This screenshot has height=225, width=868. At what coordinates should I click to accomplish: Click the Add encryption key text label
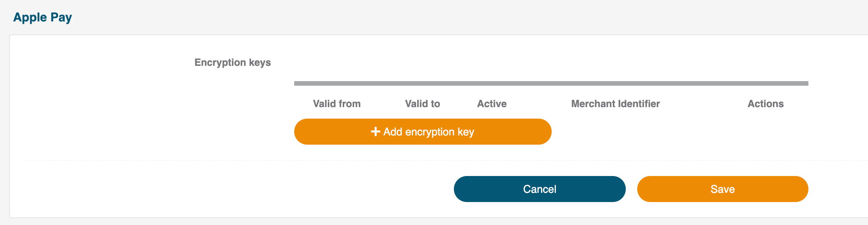point(429,132)
